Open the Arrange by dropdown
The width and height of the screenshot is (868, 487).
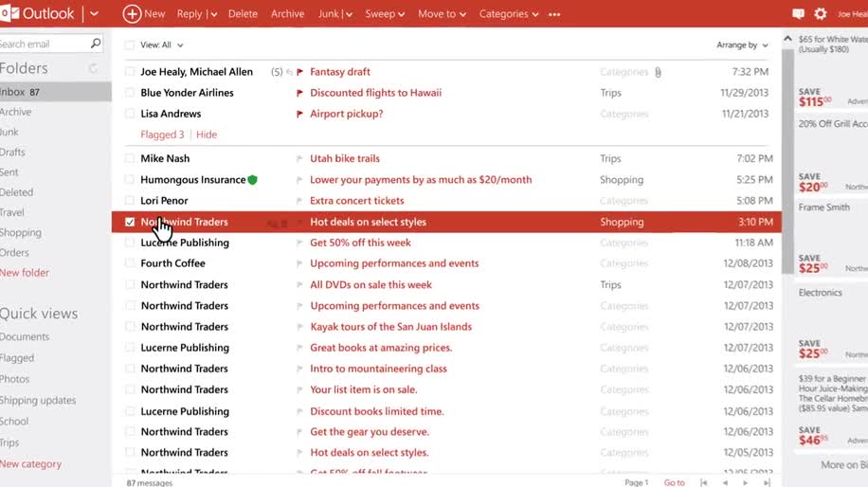click(742, 45)
